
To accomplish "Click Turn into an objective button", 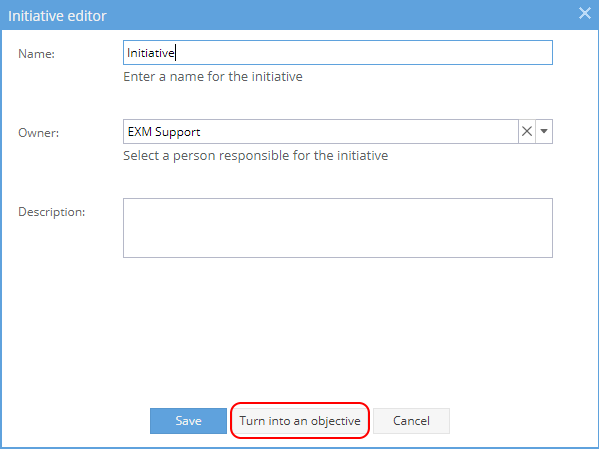I will coord(300,421).
